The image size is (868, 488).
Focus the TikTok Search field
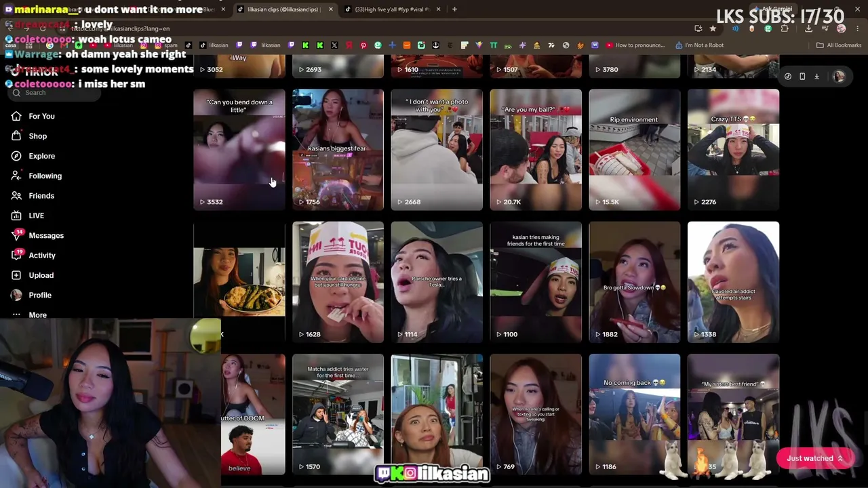pyautogui.click(x=54, y=93)
